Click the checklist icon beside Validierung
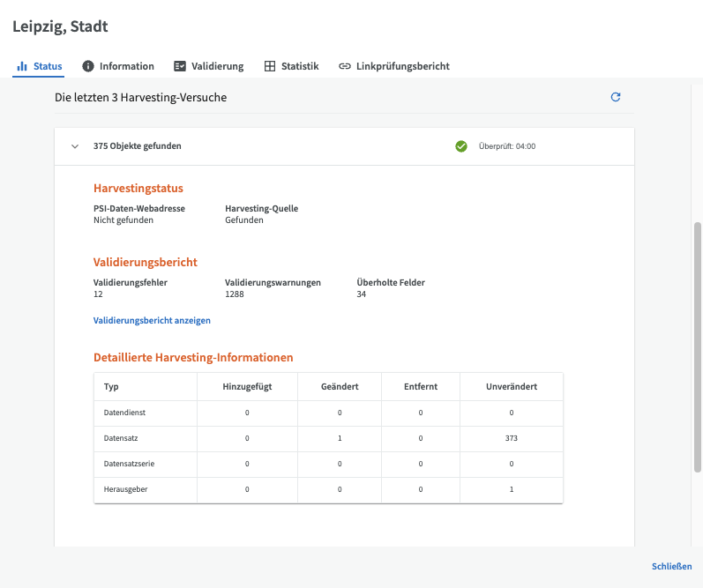The height and width of the screenshot is (588, 703). [180, 66]
